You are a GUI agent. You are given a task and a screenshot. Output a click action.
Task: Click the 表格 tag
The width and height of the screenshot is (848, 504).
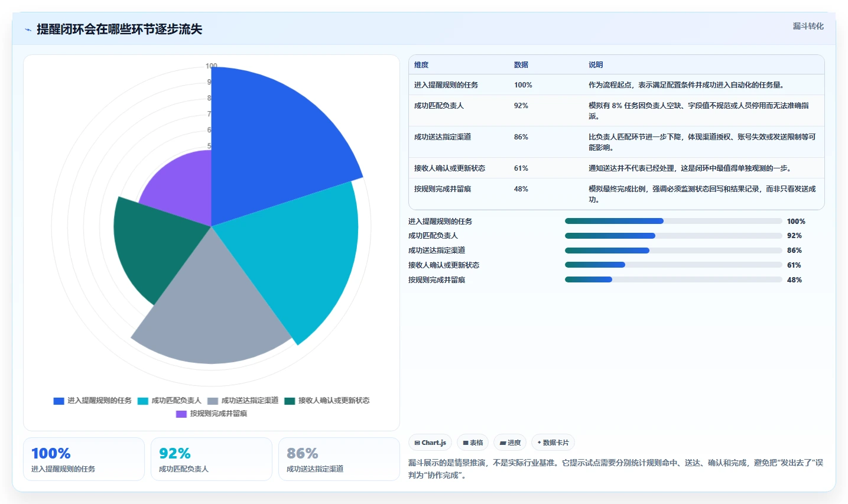tap(473, 443)
